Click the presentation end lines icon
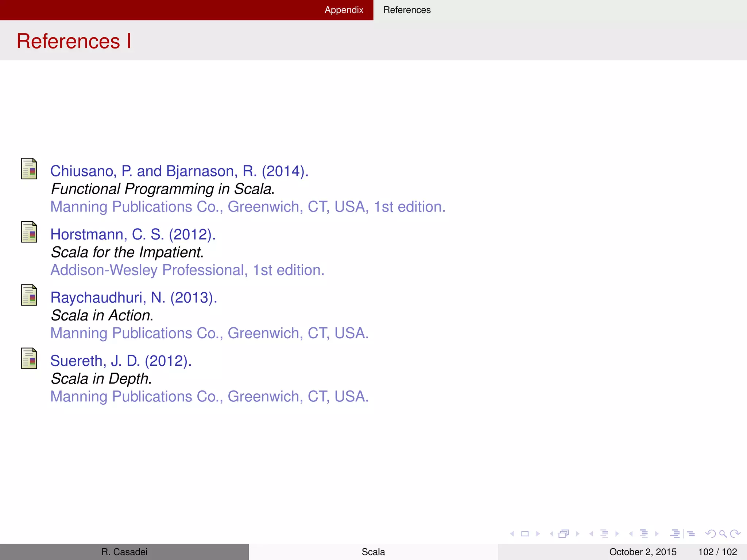 [691, 534]
